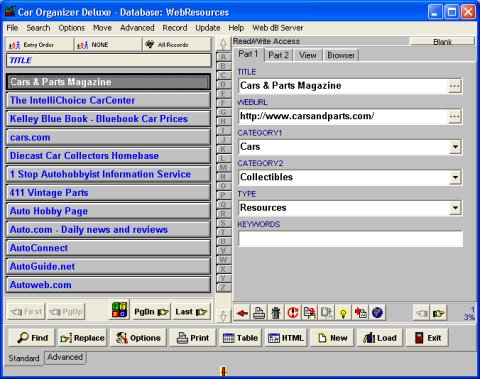
Task: Open the Web dB Server menu
Action: click(278, 28)
